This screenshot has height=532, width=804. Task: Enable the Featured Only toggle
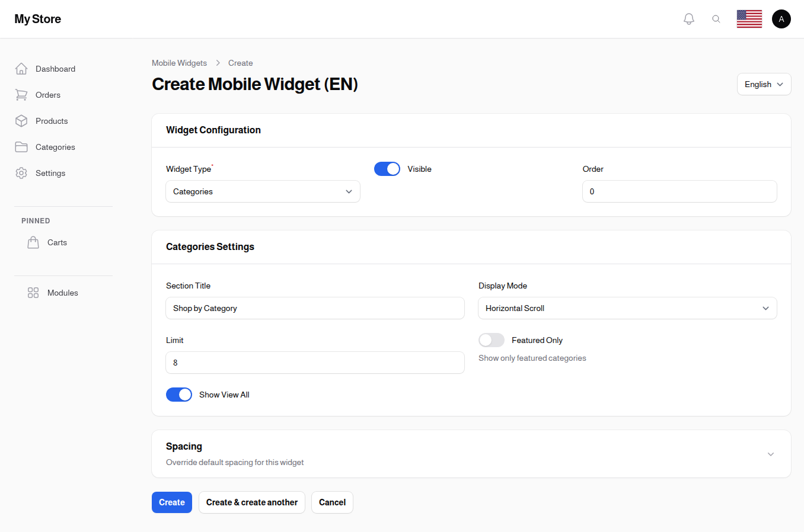coord(491,340)
